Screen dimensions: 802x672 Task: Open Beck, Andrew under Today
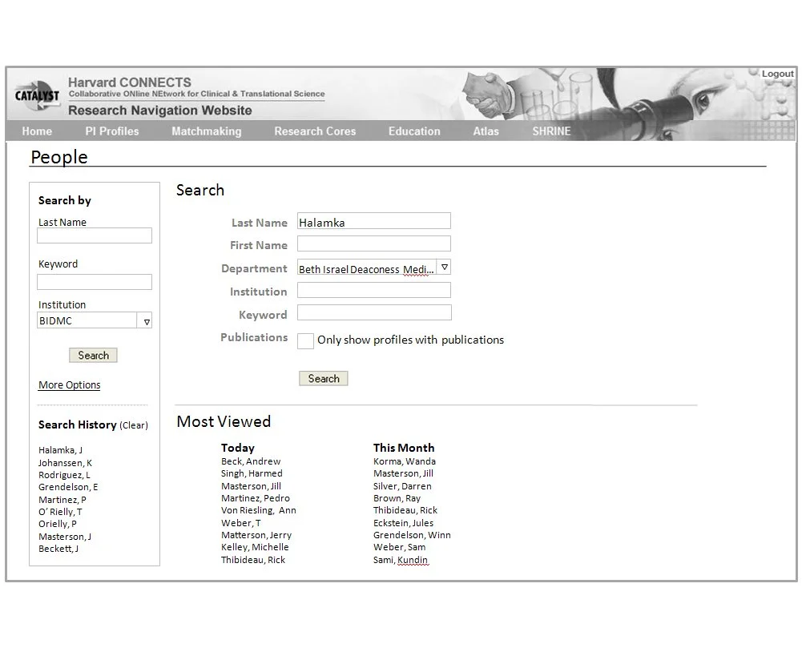(x=251, y=461)
